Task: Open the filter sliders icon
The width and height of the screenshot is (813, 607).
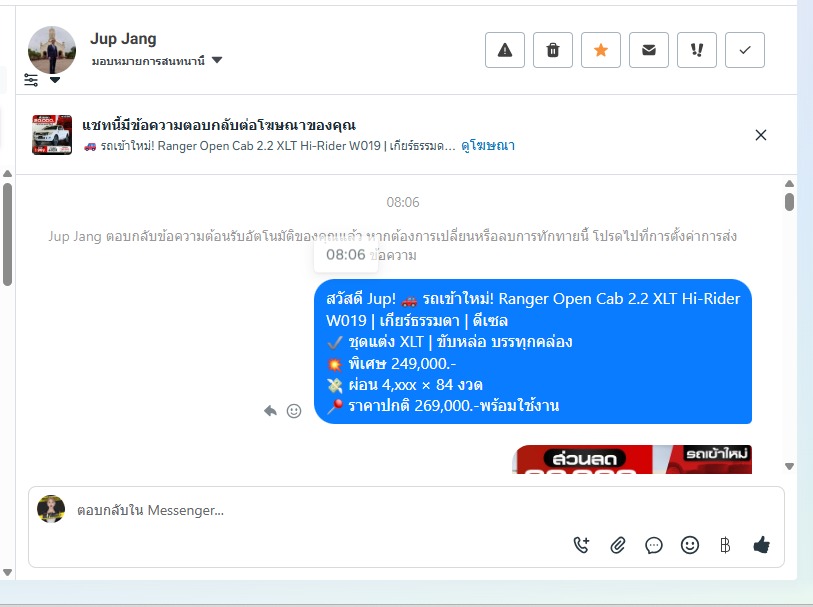Action: coord(31,80)
